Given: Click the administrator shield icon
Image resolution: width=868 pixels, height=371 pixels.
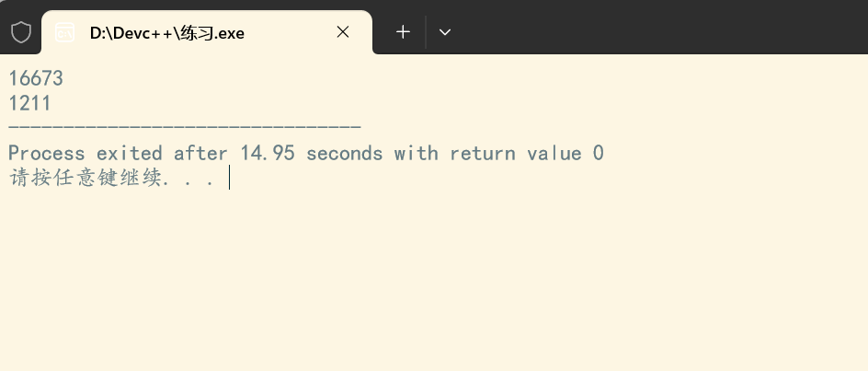Looking at the screenshot, I should [x=21, y=33].
